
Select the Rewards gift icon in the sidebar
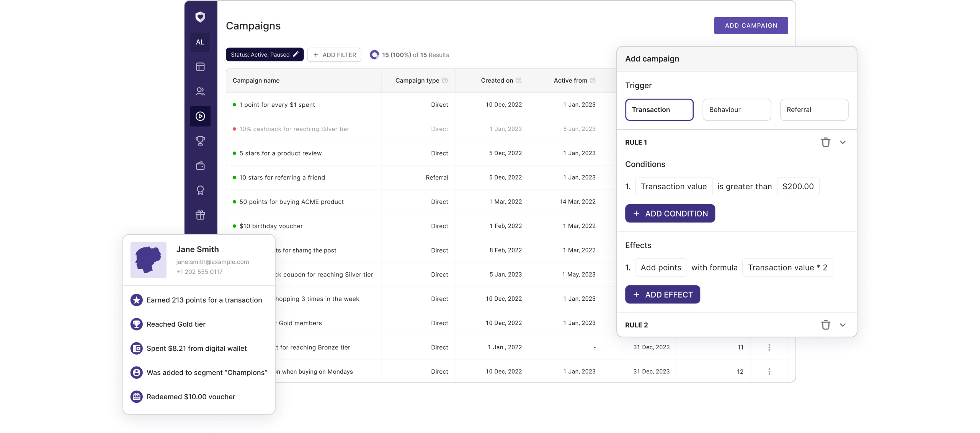click(x=200, y=215)
